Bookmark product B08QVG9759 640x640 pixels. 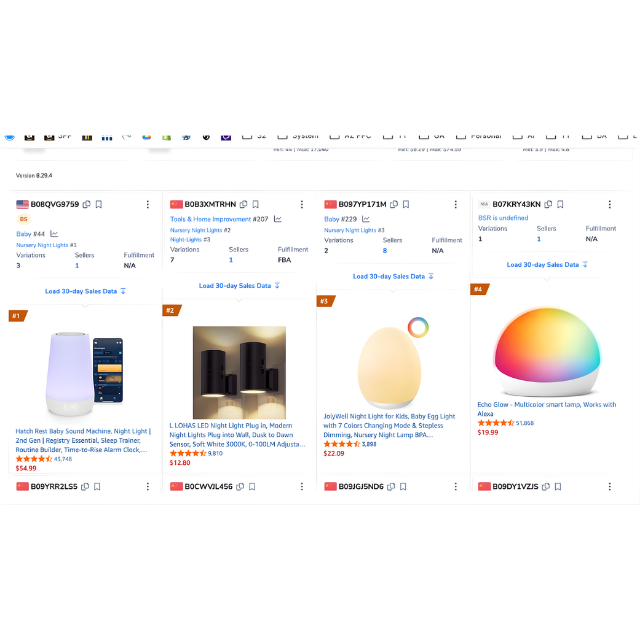(99, 204)
